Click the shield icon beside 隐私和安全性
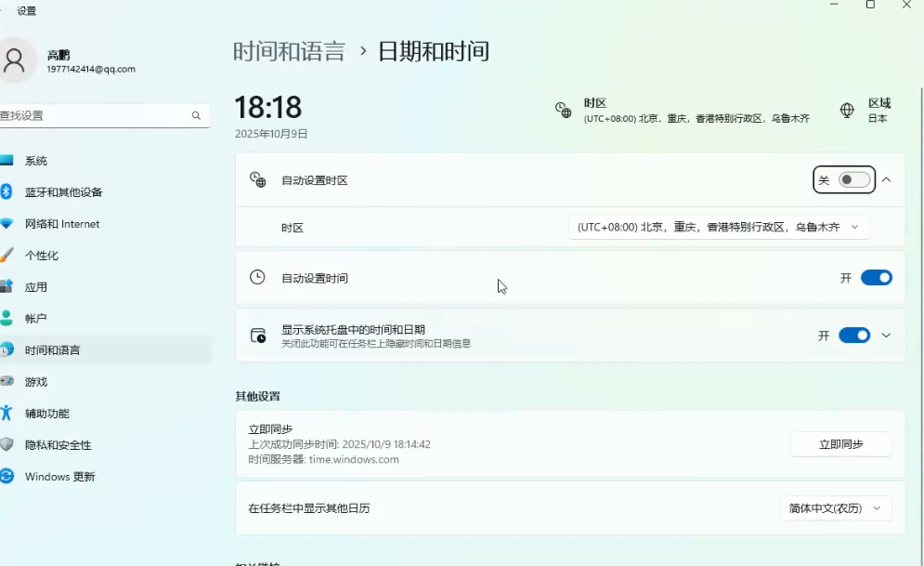The width and height of the screenshot is (924, 566). click(7, 445)
